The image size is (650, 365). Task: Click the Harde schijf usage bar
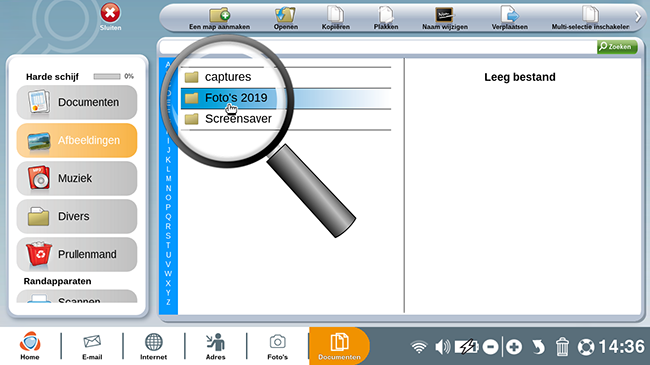pos(107,76)
